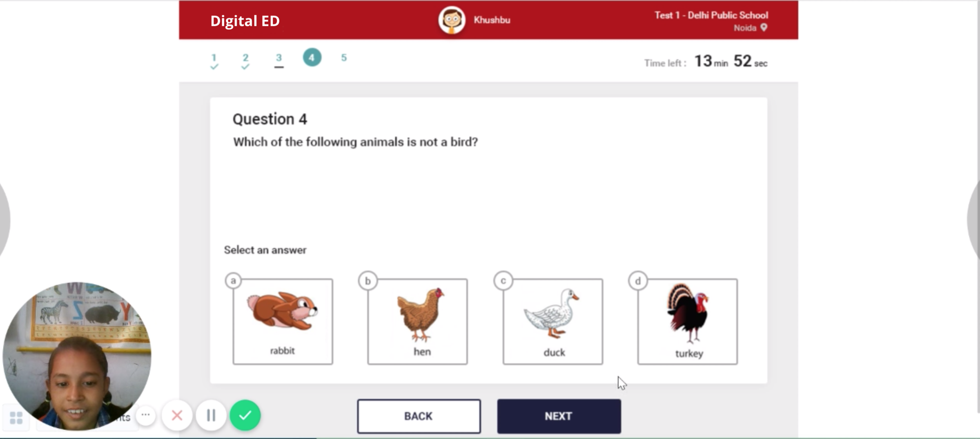Image resolution: width=980 pixels, height=439 pixels.
Task: Click the grid apps icon
Action: (16, 418)
